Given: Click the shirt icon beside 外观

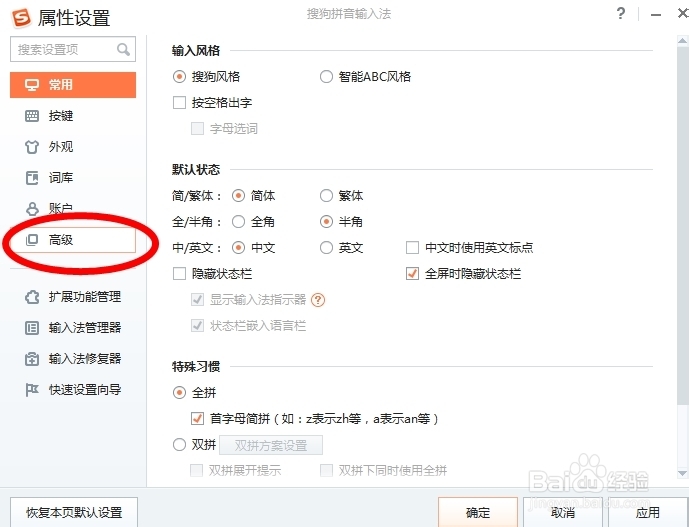Looking at the screenshot, I should coord(32,147).
